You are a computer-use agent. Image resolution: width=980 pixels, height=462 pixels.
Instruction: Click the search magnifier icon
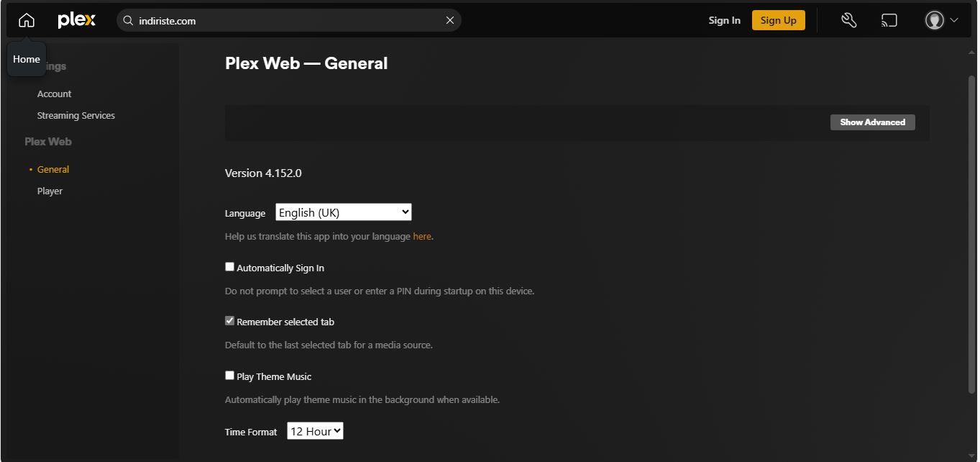128,21
